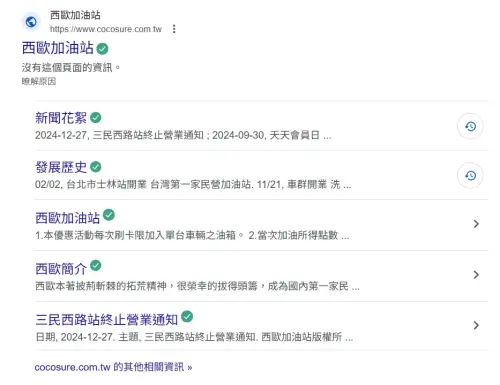Click the site name 西歐加油站 above the URL
Screen dimensions: 500x385
click(x=75, y=15)
